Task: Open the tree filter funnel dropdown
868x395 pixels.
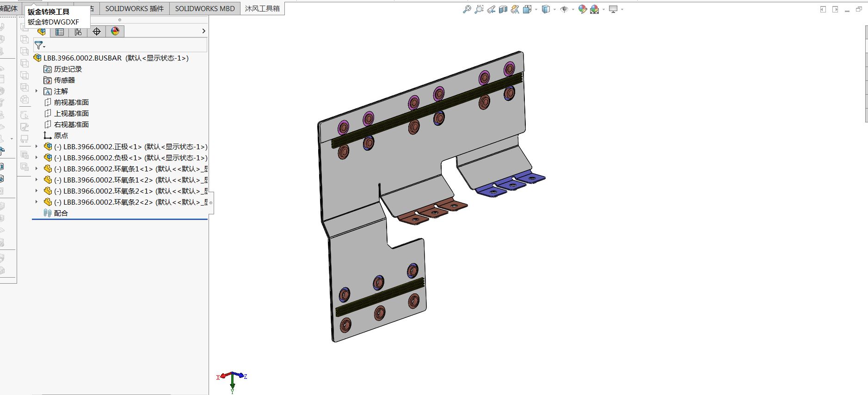Action: point(40,45)
